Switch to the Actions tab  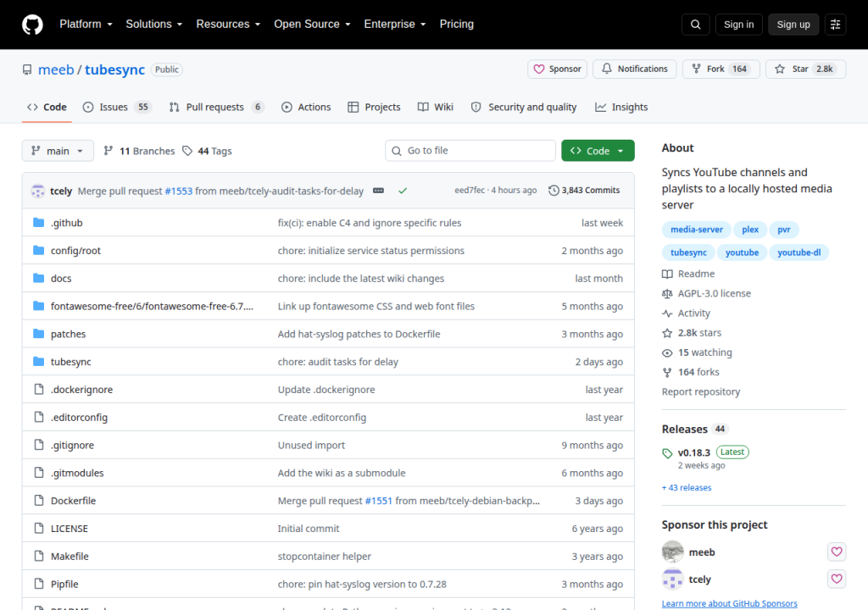[306, 108]
